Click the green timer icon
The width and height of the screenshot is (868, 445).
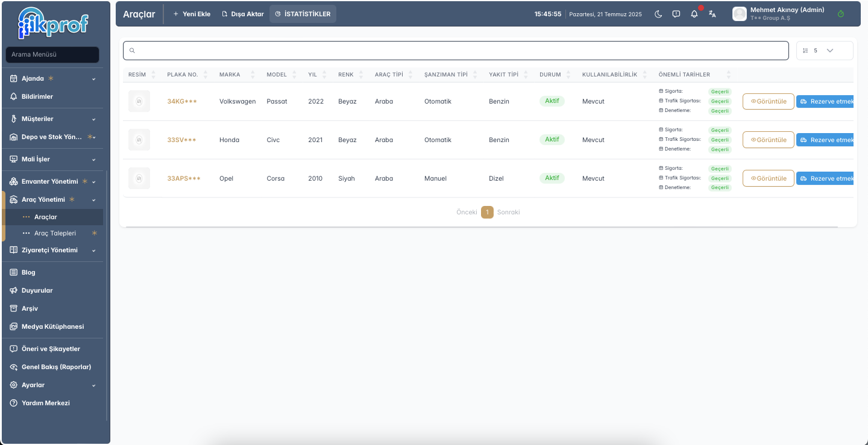841,14
